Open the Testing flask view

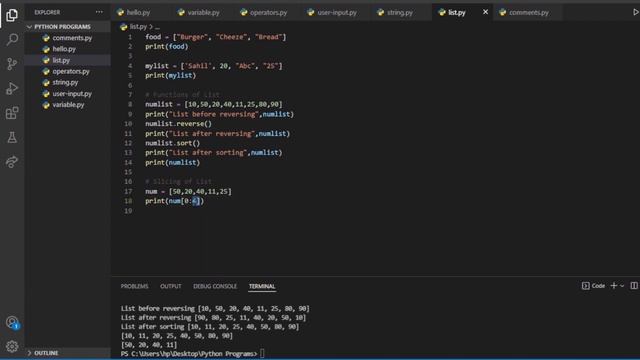tap(12, 138)
